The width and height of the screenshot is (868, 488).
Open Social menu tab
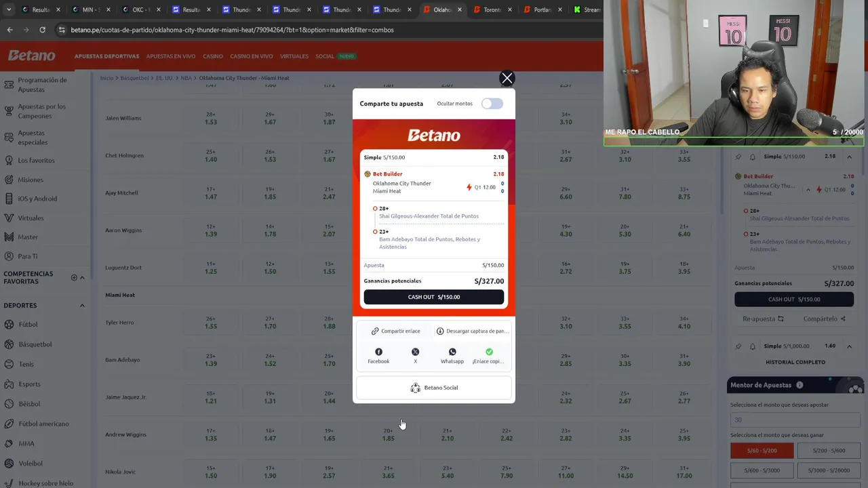click(325, 56)
